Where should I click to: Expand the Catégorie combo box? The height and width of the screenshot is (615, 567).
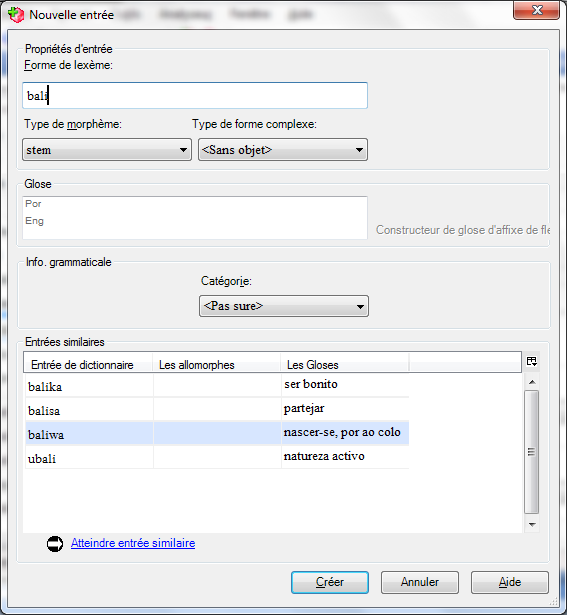pyautogui.click(x=284, y=306)
